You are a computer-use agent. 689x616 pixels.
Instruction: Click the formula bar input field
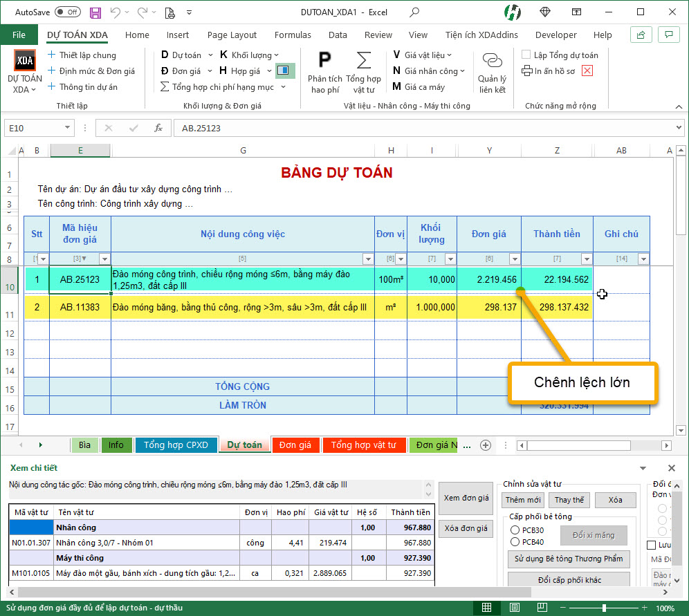(415, 128)
